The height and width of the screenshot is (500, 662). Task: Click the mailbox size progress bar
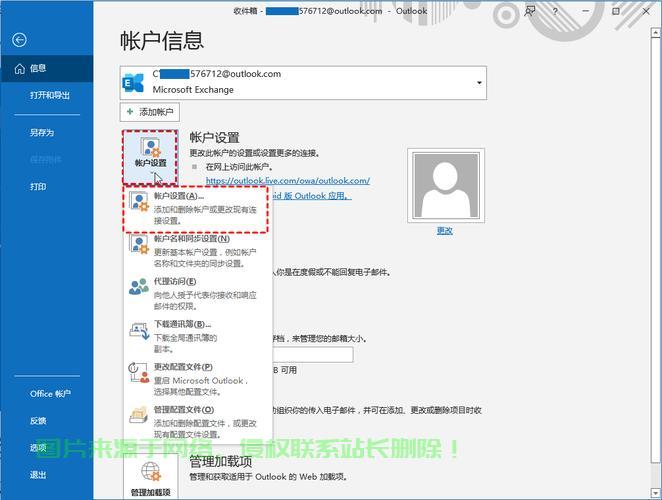313,355
